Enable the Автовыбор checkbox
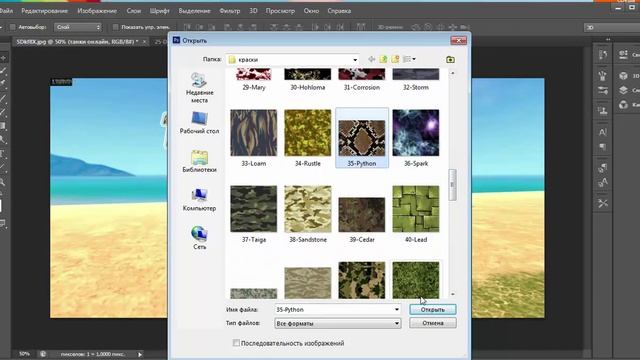The height and width of the screenshot is (360, 640). point(13,27)
